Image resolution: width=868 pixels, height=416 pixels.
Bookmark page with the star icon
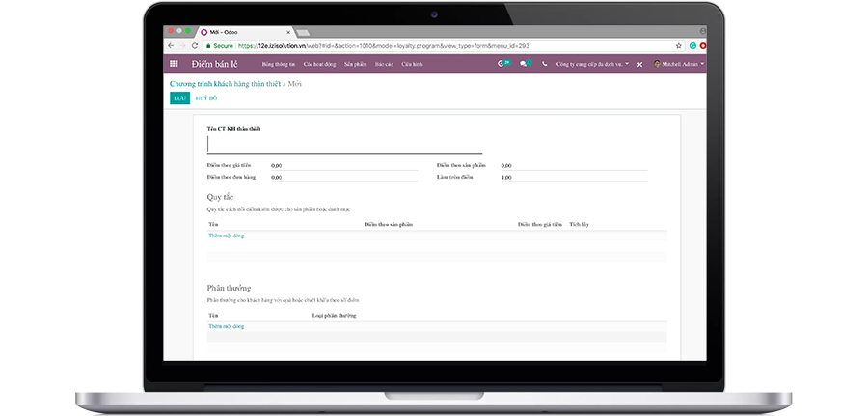click(x=678, y=45)
